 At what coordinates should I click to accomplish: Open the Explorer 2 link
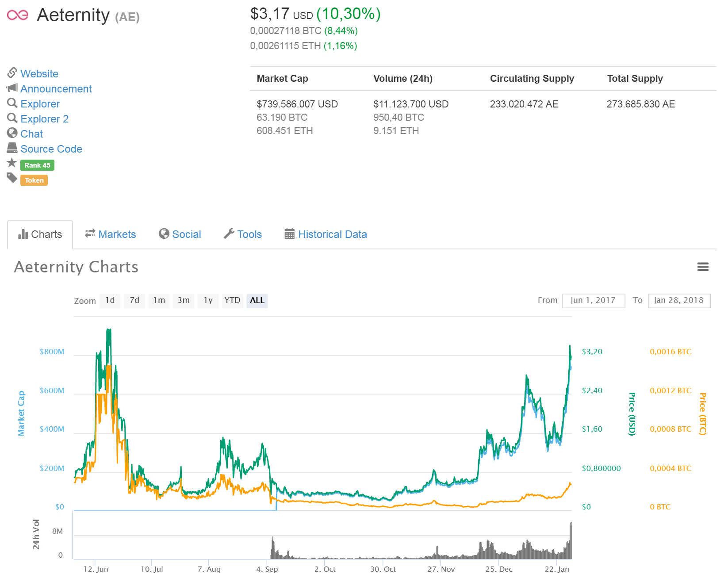point(44,118)
